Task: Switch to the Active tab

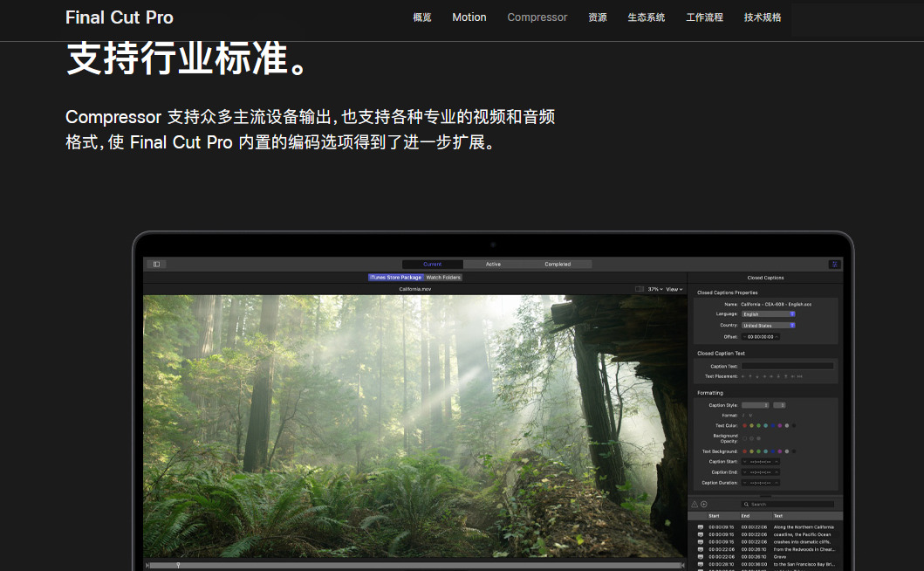Action: tap(493, 265)
